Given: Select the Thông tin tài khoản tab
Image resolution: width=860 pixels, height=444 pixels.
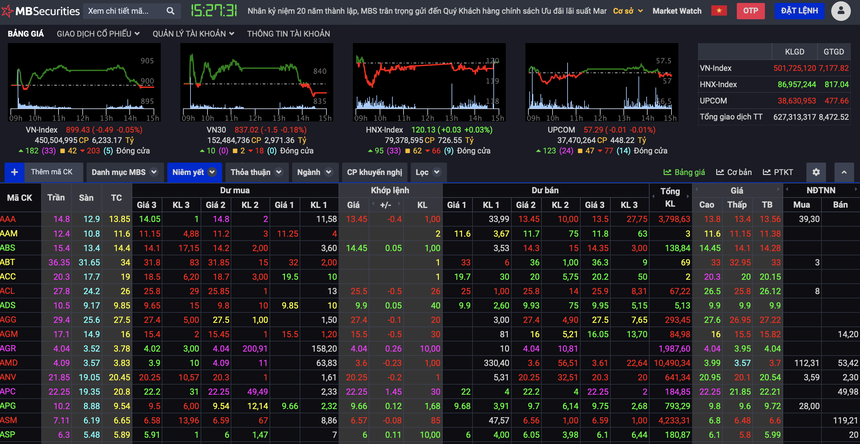Looking at the screenshot, I should (x=288, y=33).
